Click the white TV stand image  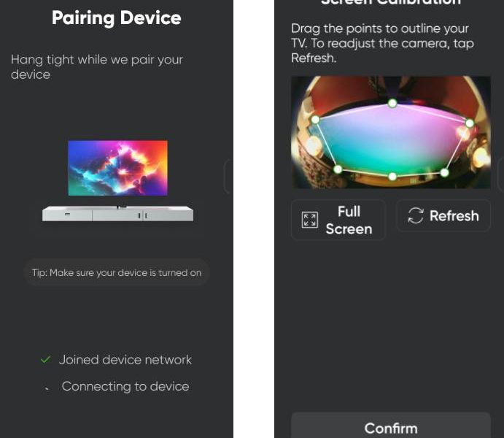(117, 214)
